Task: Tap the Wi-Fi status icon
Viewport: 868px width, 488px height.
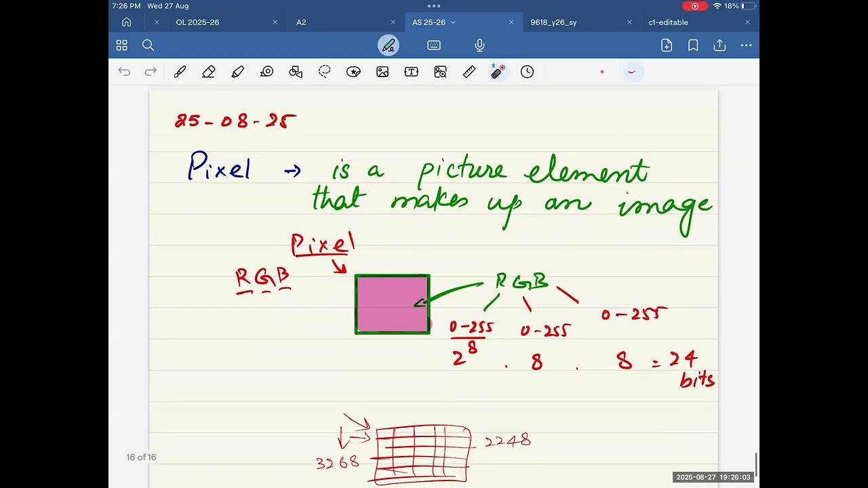Action: (717, 6)
